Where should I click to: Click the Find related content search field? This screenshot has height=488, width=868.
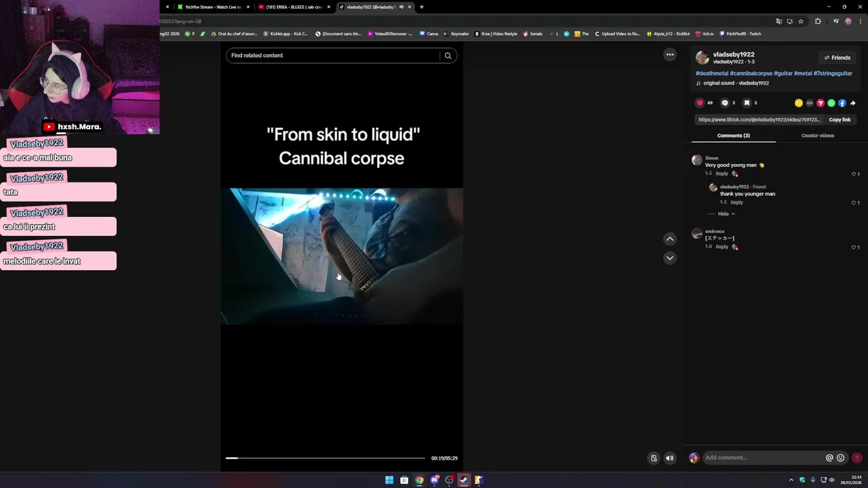pos(332,56)
